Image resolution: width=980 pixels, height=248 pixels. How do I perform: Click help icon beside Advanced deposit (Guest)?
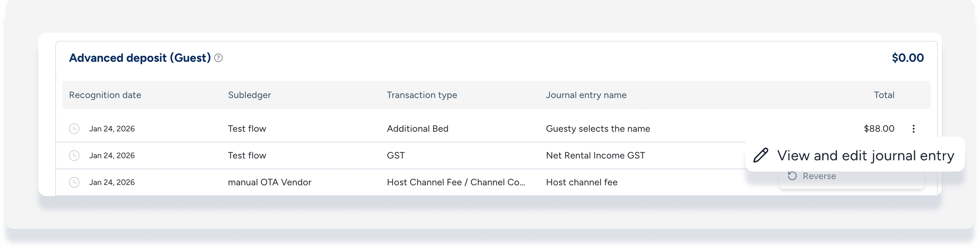(x=218, y=58)
